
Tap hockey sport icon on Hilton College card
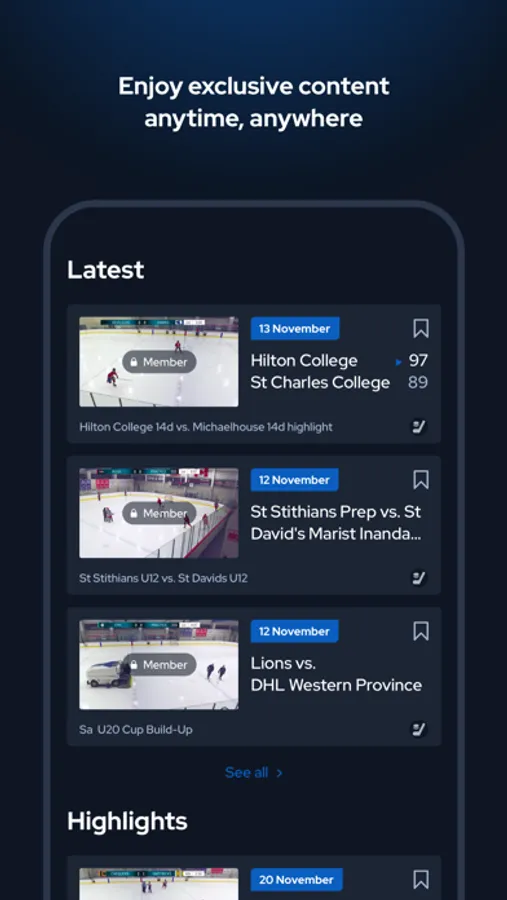(419, 427)
